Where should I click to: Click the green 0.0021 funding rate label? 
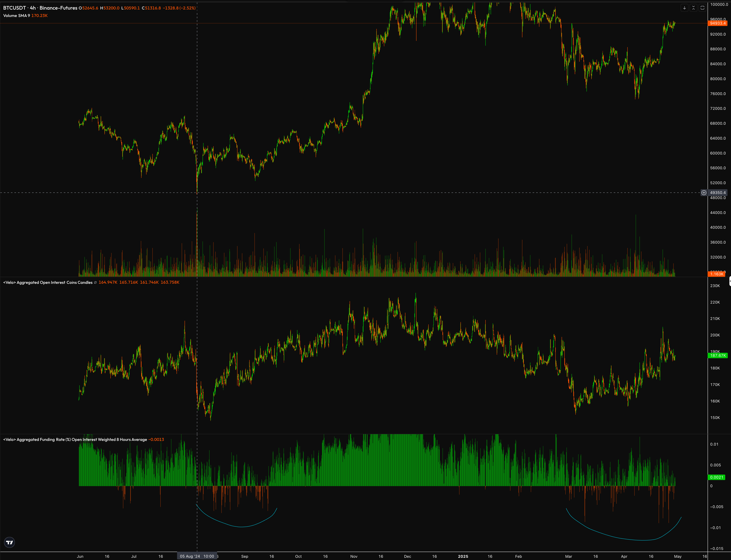click(x=716, y=477)
